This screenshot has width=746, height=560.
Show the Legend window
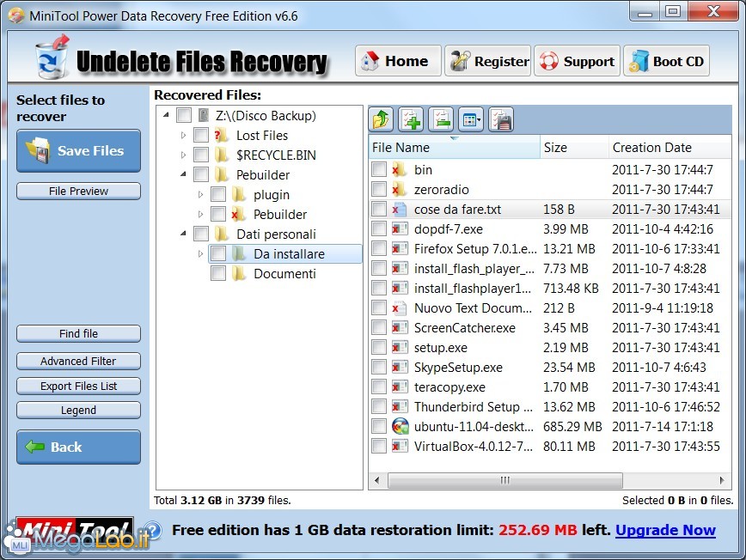pos(78,411)
